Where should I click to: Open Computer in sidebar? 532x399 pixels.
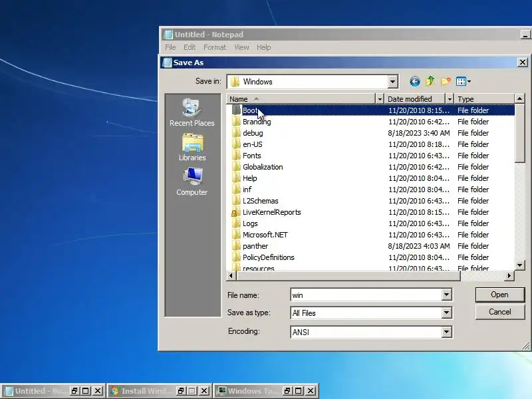(192, 182)
